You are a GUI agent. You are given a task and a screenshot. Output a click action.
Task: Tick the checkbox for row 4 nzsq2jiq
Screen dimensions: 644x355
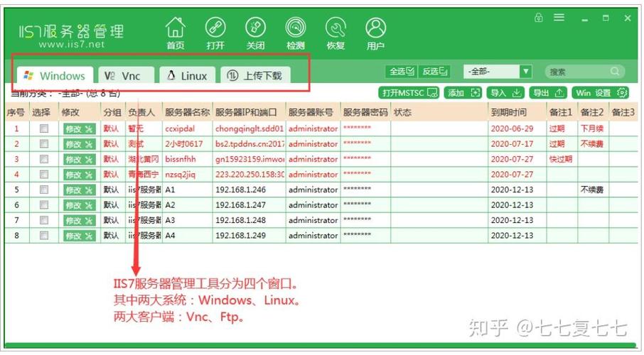pyautogui.click(x=44, y=175)
